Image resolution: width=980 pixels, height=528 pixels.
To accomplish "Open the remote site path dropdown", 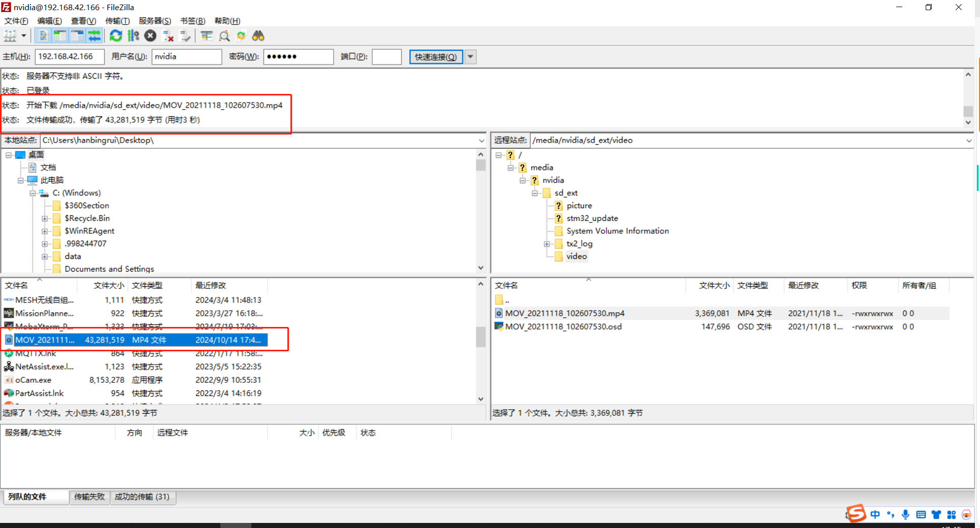I will [x=969, y=141].
